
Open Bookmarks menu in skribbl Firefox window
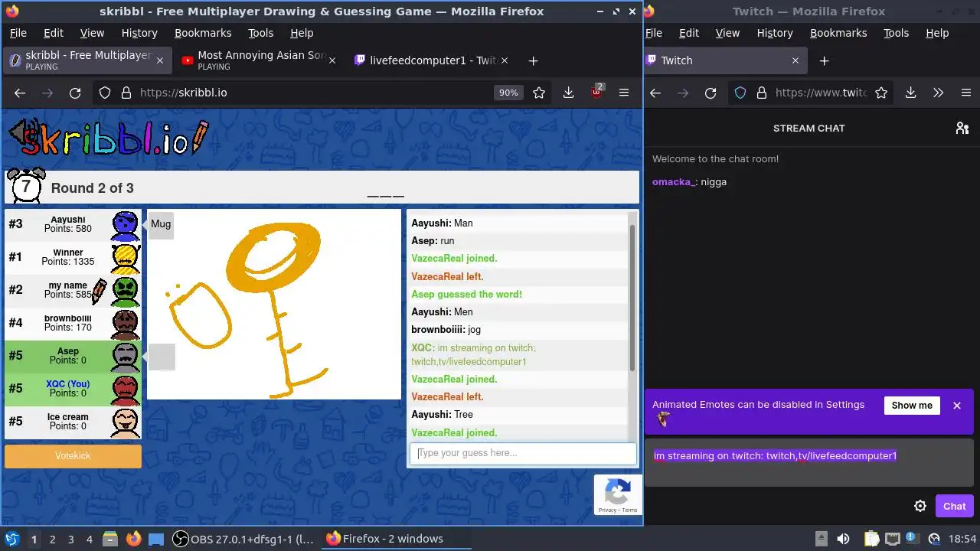203,33
